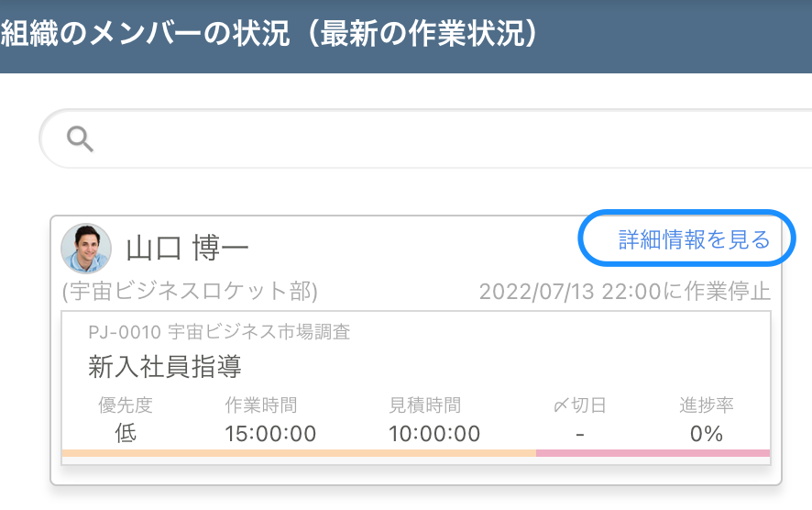812x510 pixels.
Task: Click the department text (宇宙ビジネスロケット部)
Action: pyautogui.click(x=190, y=292)
